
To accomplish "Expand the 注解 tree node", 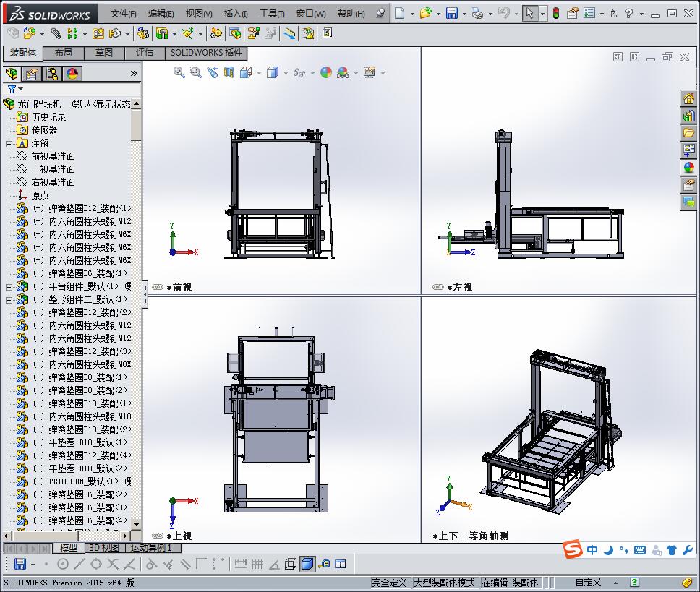I will (x=9, y=144).
